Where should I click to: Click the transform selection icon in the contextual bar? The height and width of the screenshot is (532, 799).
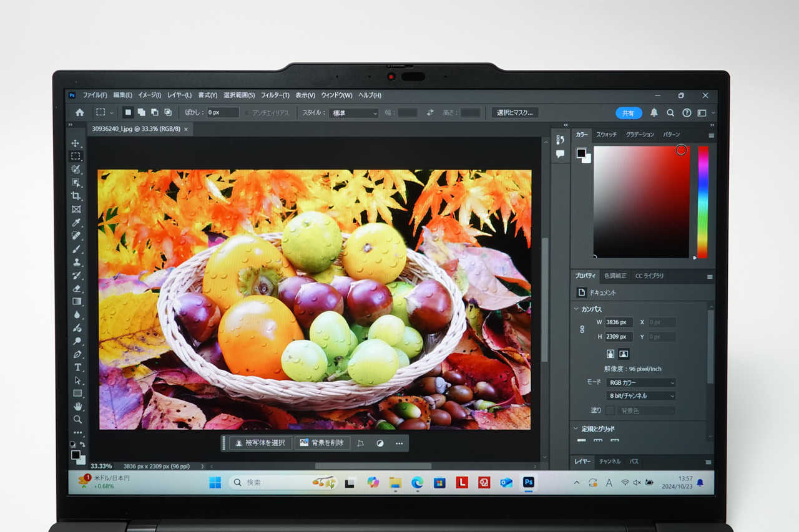(360, 443)
